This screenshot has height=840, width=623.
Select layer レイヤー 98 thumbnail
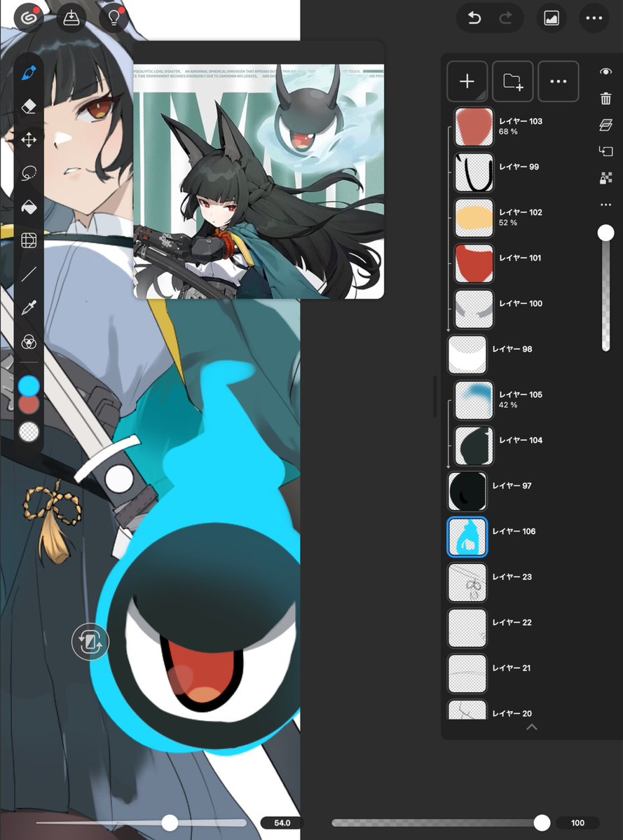pyautogui.click(x=467, y=354)
